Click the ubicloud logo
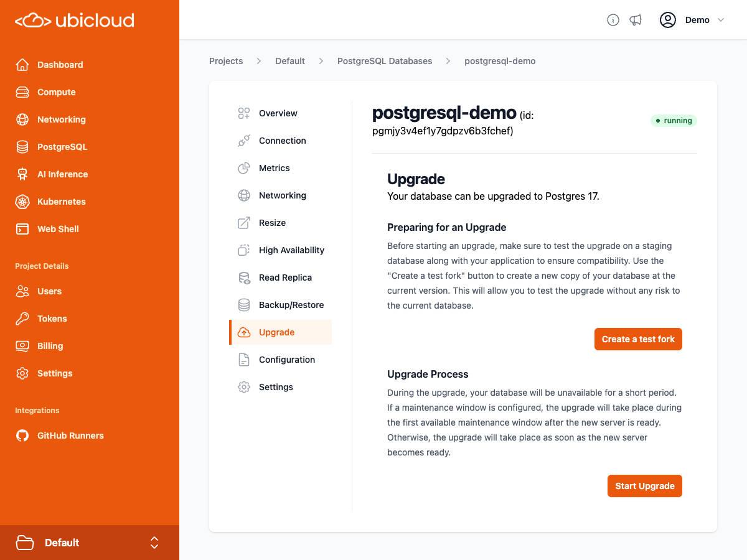The height and width of the screenshot is (560, 747). [x=75, y=20]
